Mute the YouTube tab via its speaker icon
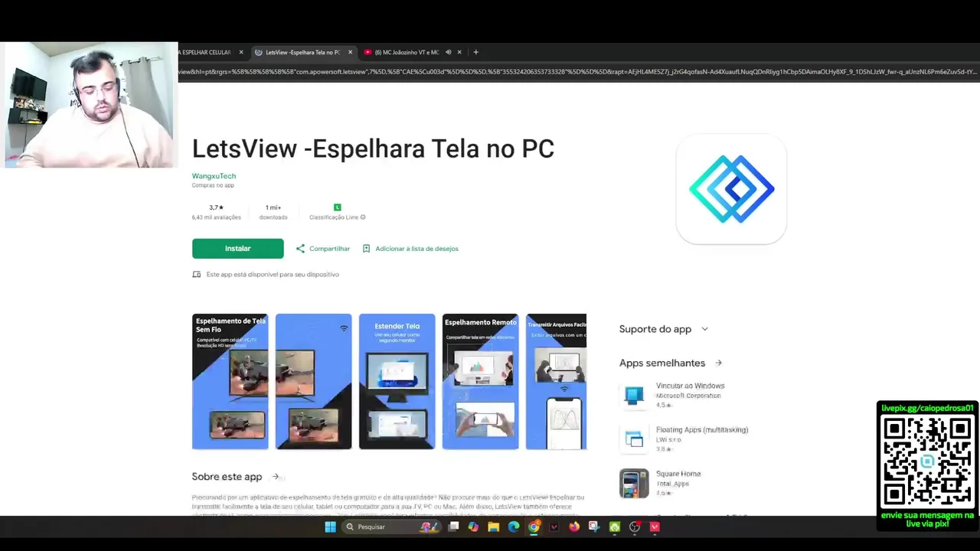Screen dimensions: 980x551 448,52
